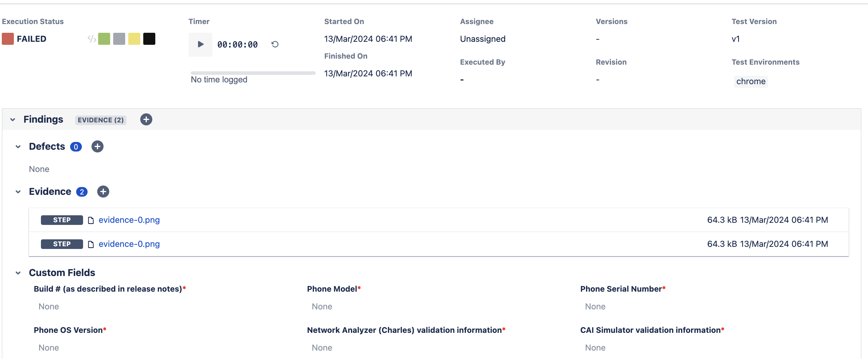Set status with yellow swatch
Viewport: 868px width, 359px height.
134,39
